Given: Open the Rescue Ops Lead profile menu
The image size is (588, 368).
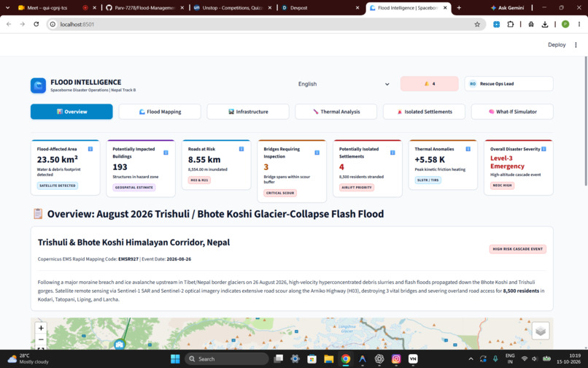Looking at the screenshot, I should click(x=509, y=84).
